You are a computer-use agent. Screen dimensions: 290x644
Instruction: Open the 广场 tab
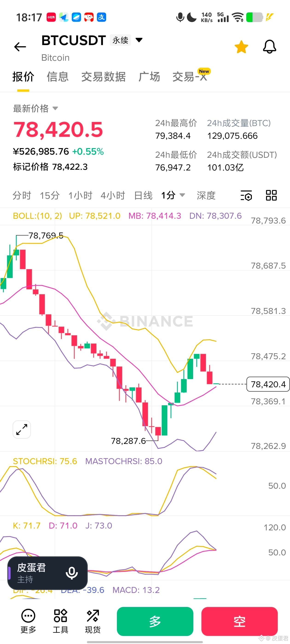pos(149,77)
